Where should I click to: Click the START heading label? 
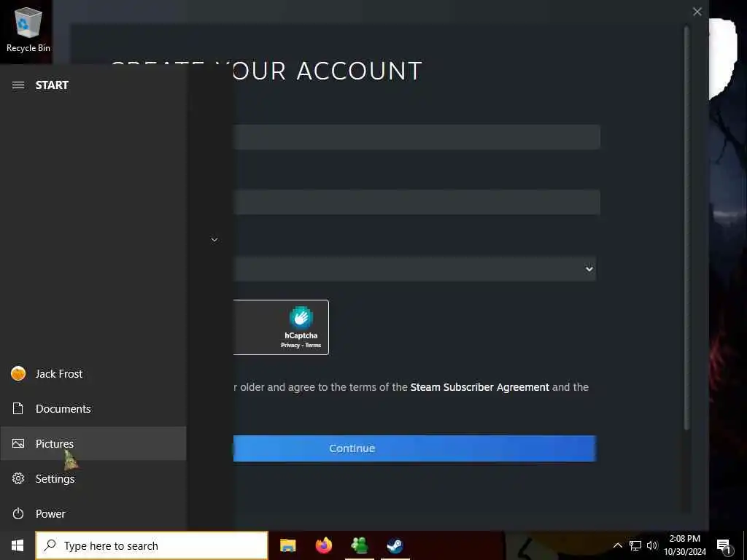[52, 85]
